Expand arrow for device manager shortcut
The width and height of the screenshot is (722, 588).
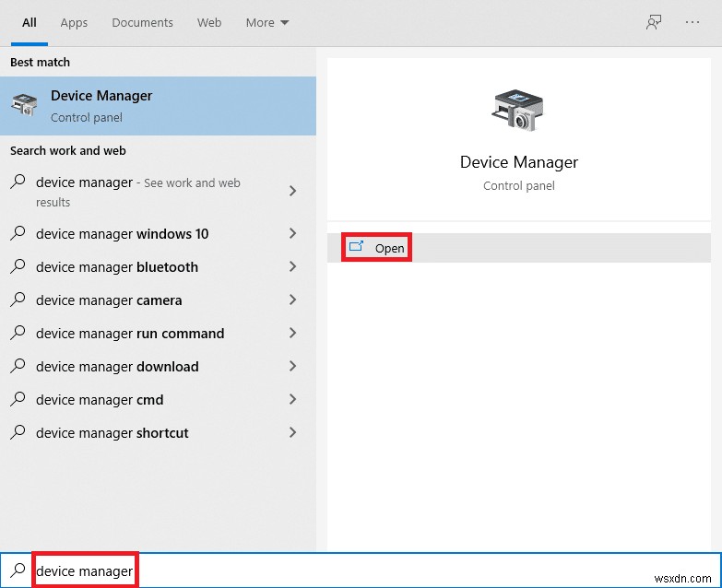coord(293,433)
